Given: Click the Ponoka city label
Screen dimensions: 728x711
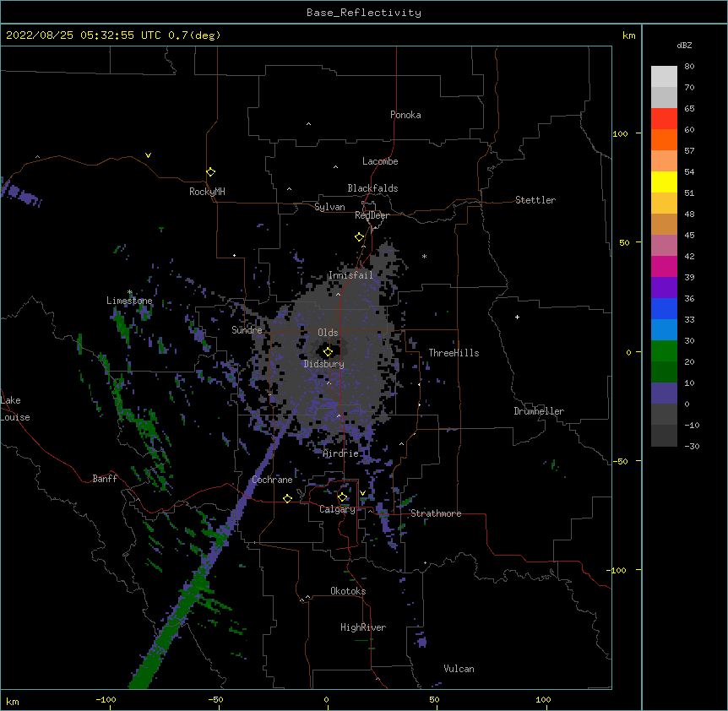Looking at the screenshot, I should click(405, 115).
